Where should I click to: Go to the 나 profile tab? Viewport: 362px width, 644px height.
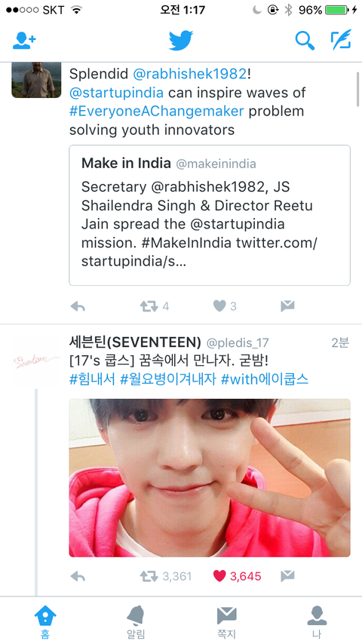(317, 621)
